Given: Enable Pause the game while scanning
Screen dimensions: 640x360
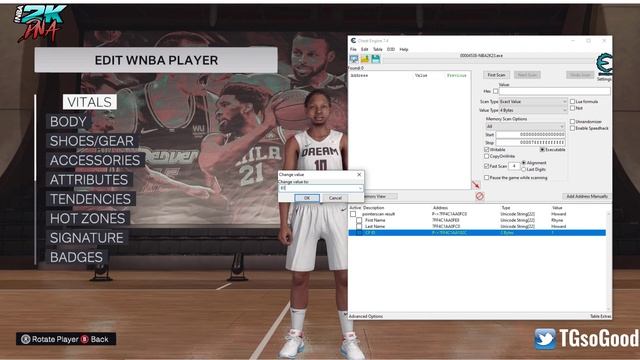Looking at the screenshot, I should coord(487,178).
